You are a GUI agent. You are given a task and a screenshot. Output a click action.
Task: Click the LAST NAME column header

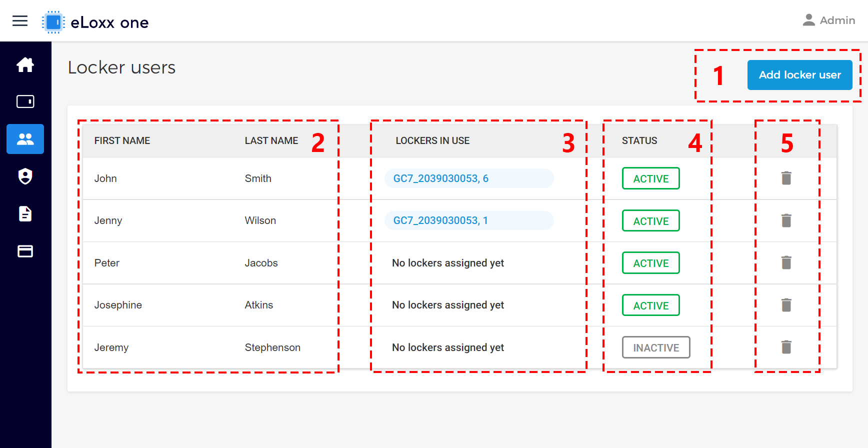271,141
